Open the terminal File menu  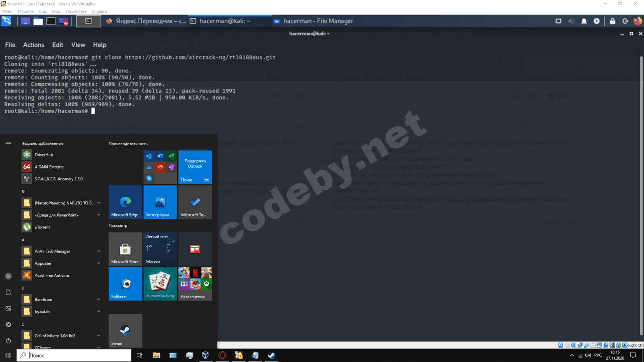(x=10, y=45)
